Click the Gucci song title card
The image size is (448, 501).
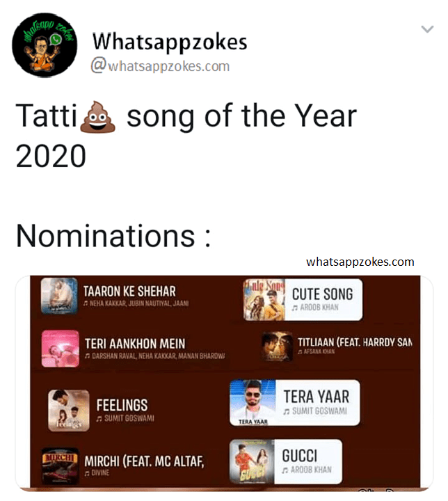click(x=307, y=461)
